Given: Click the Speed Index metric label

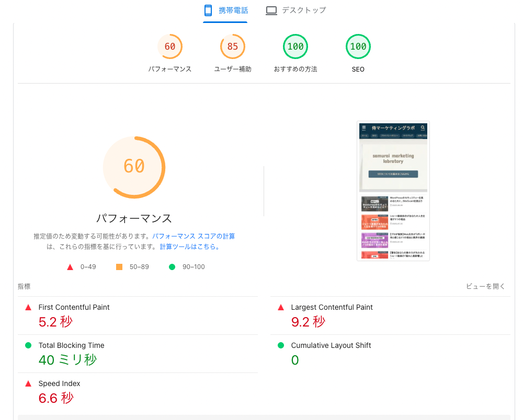Looking at the screenshot, I should click(60, 384).
